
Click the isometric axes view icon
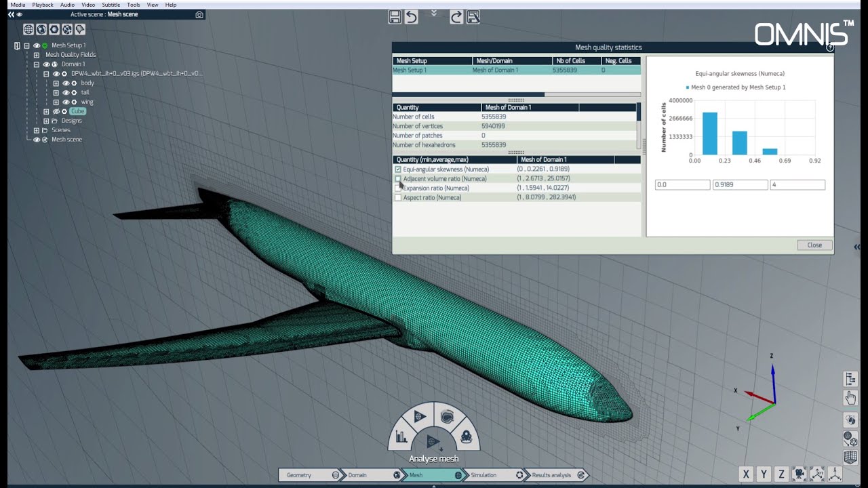tap(835, 474)
